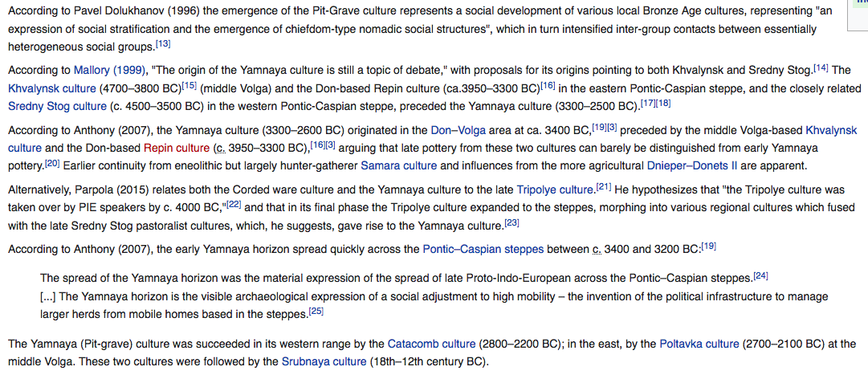The width and height of the screenshot is (868, 375).
Task: Open citation [22] after 4000 BC quote
Action: 234,204
